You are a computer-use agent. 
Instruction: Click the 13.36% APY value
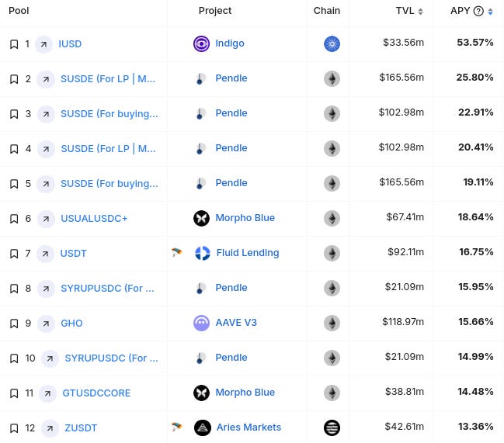[x=476, y=427]
